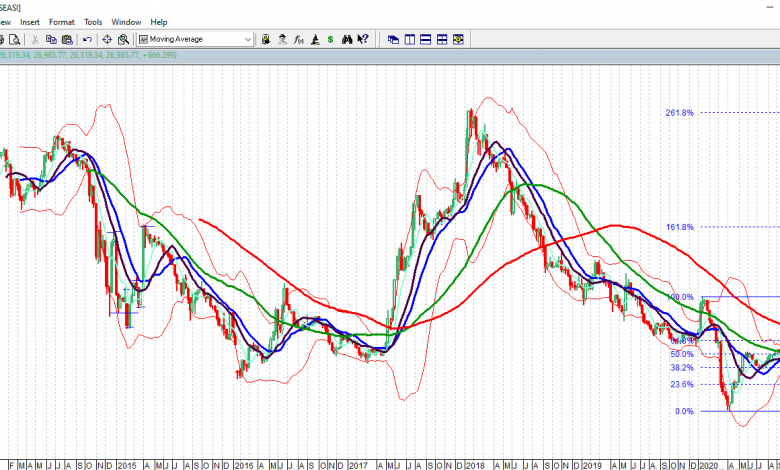Open the Insert menu
780x470 pixels.
(30, 21)
